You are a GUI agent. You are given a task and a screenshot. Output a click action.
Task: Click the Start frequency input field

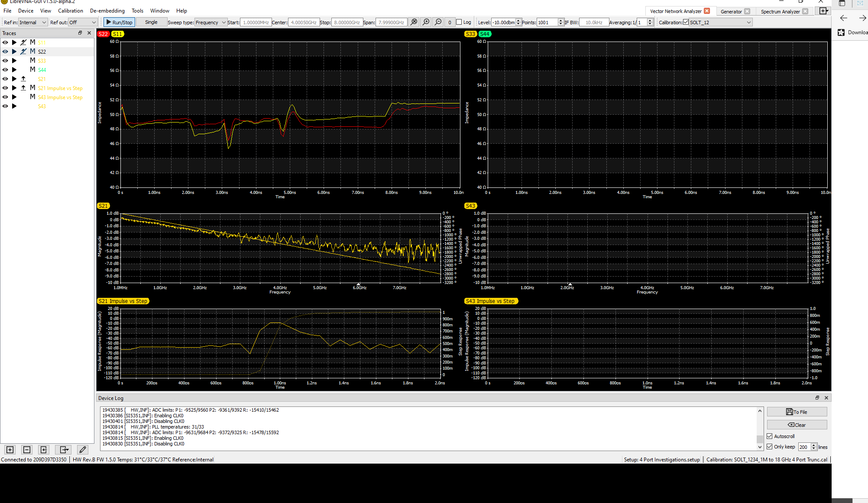tap(256, 22)
